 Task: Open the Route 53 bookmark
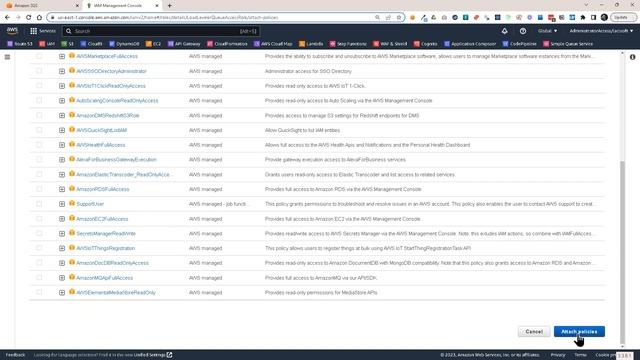click(20, 44)
